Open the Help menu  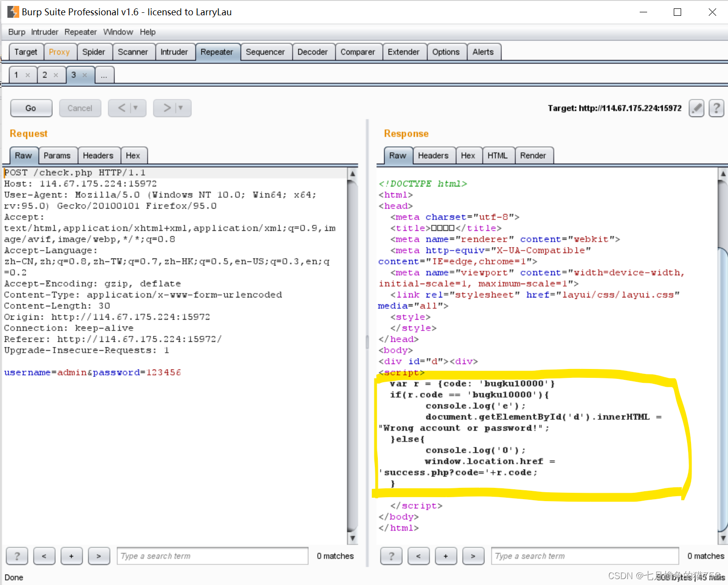tap(147, 32)
